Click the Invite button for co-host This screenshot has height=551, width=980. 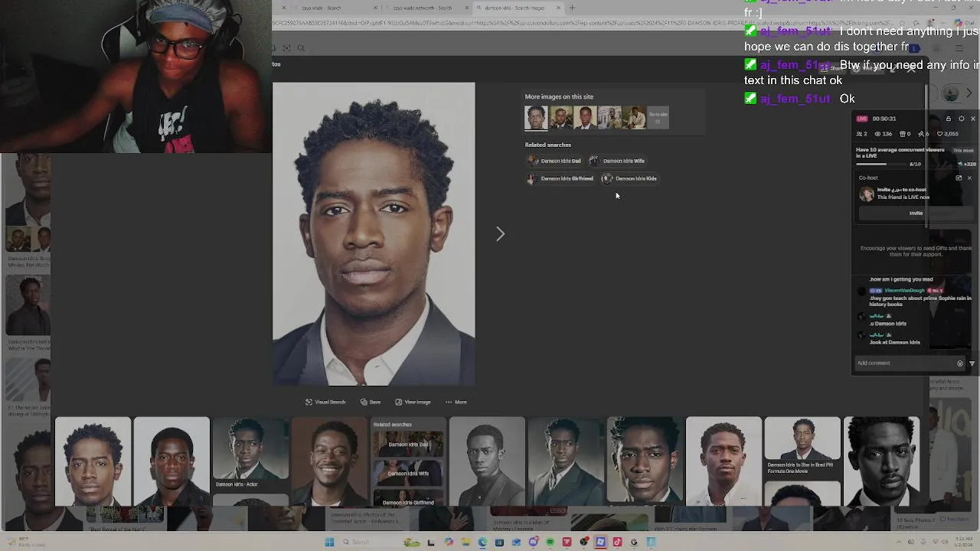coord(916,213)
